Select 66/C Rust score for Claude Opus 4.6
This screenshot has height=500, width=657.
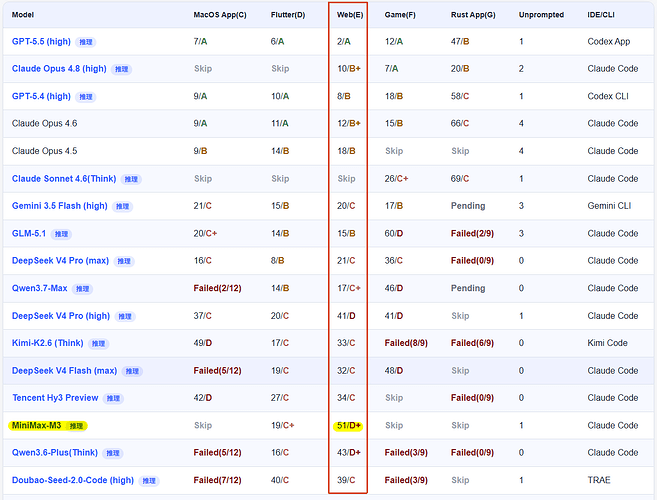point(460,124)
